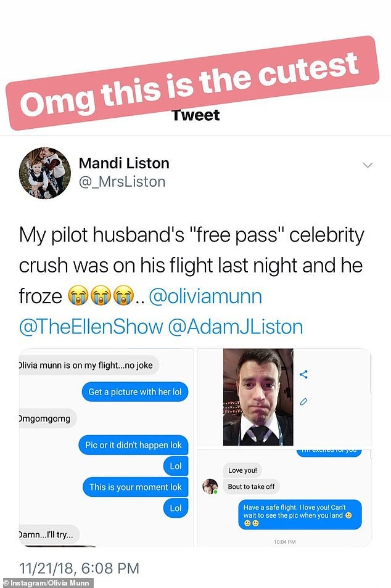Tap the 'Have a safe flight' message bubble

(300, 515)
